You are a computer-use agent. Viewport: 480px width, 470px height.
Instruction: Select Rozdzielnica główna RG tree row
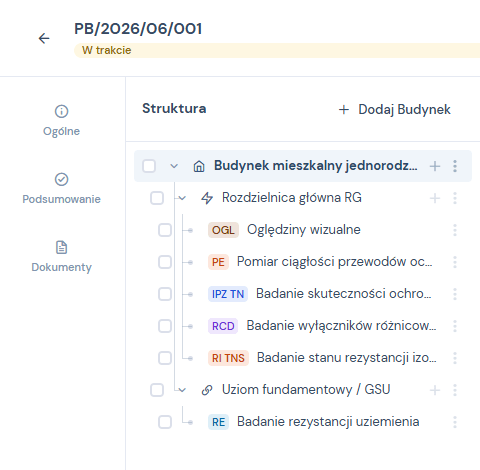pos(303,198)
